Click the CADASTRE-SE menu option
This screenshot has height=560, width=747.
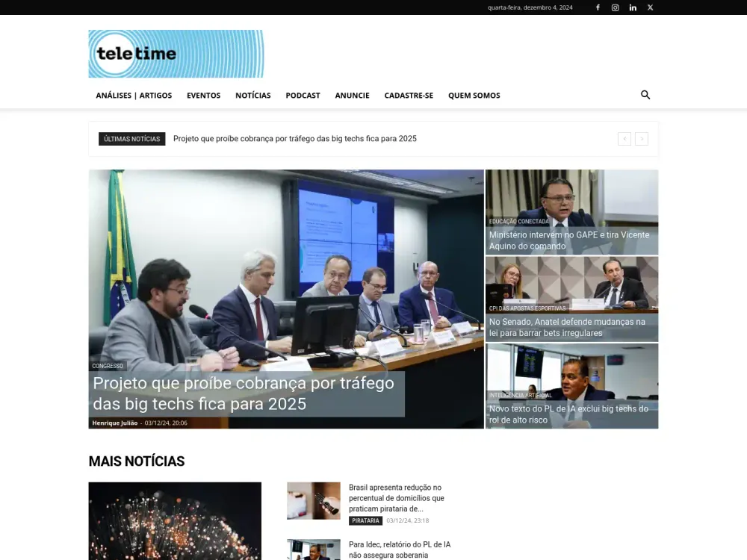coord(409,95)
